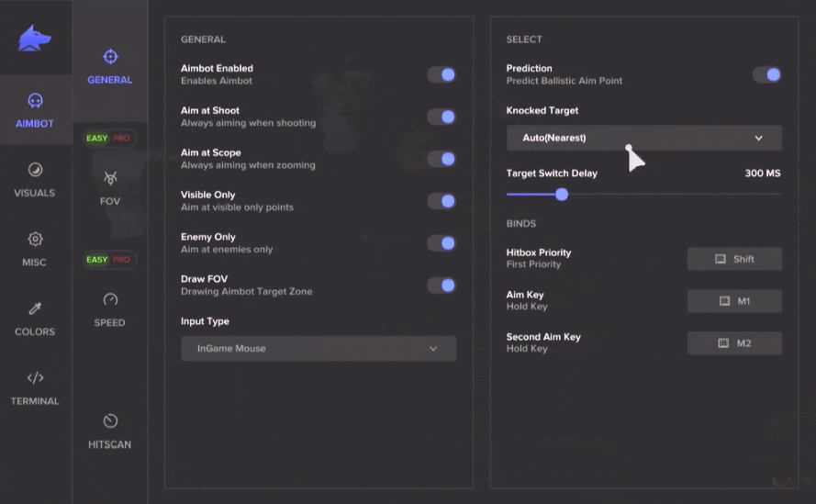Open the Terminal code icon
The height and width of the screenshot is (504, 816).
35,377
